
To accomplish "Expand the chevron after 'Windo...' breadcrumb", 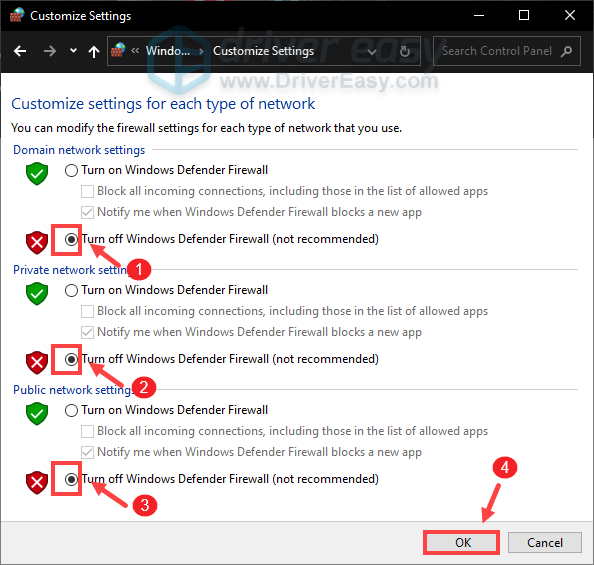I will point(201,51).
